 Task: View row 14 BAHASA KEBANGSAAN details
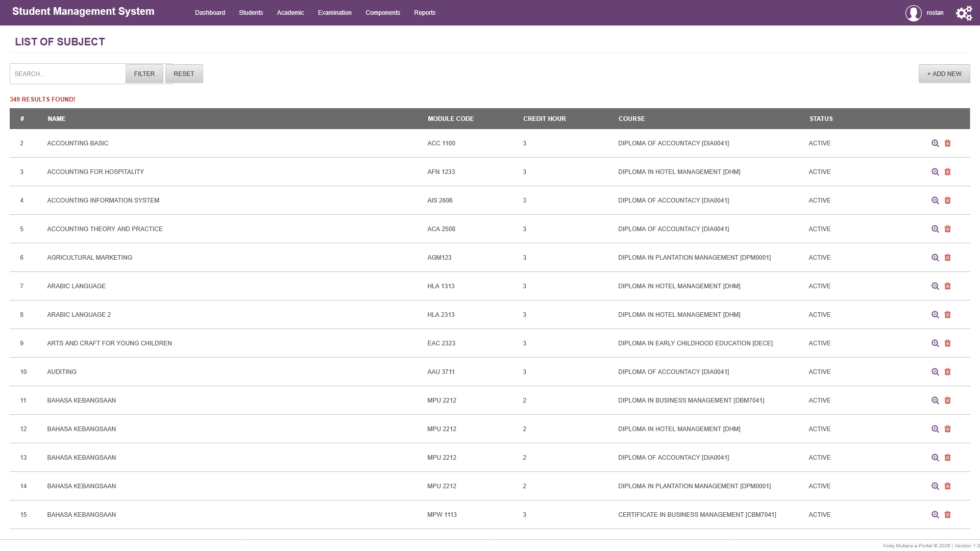pyautogui.click(x=935, y=486)
